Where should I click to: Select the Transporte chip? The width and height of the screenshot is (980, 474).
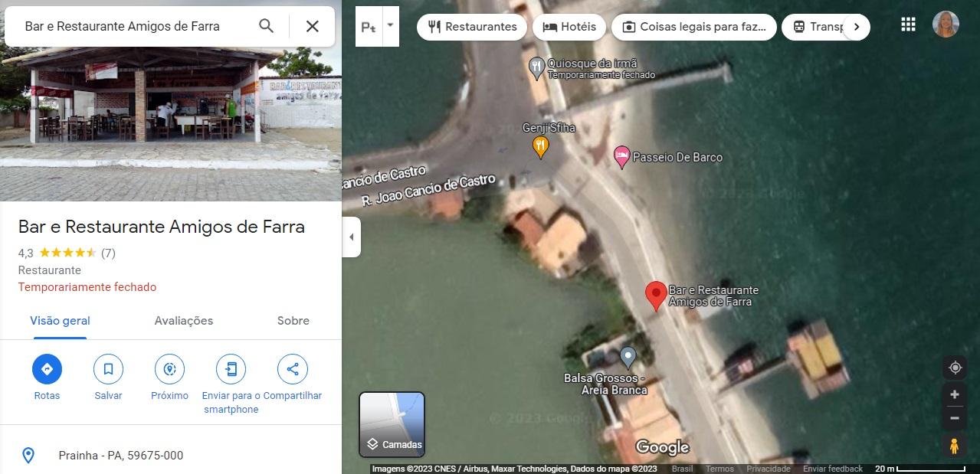(x=817, y=27)
